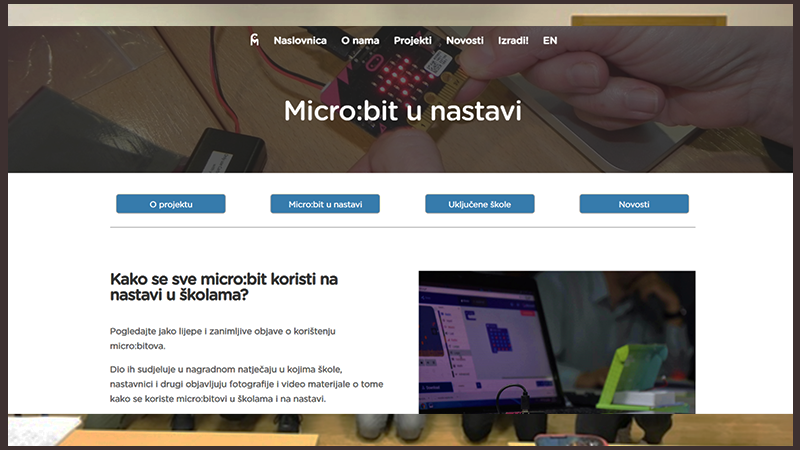Click the O projektu button
Screen dimensions: 800x450
coord(171,204)
